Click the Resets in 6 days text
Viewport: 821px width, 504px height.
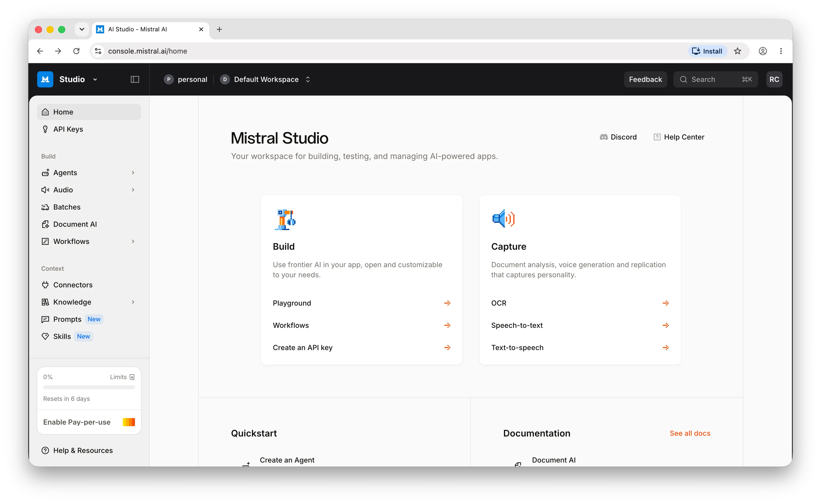click(x=66, y=399)
